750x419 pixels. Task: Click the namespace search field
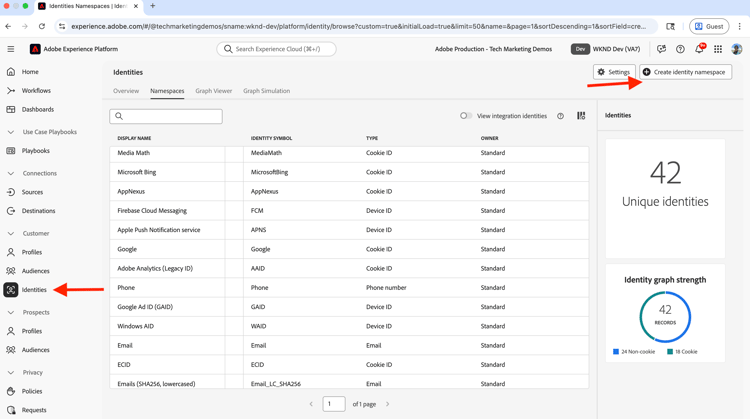(166, 116)
